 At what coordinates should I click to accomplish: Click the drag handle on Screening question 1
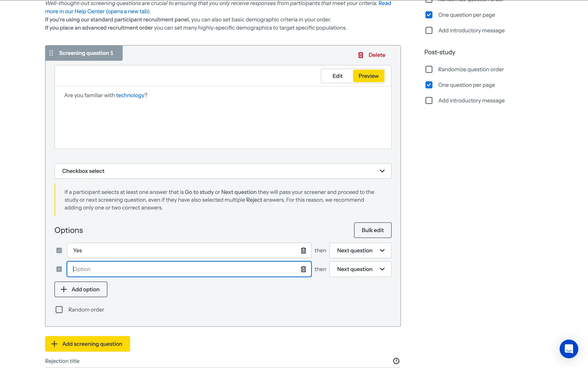[x=51, y=53]
